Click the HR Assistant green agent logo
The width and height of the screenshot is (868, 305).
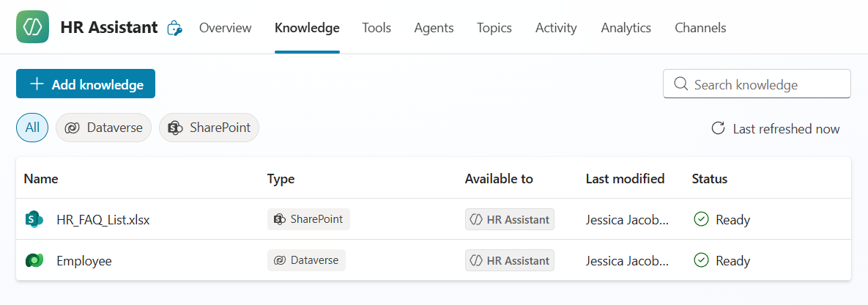click(33, 27)
